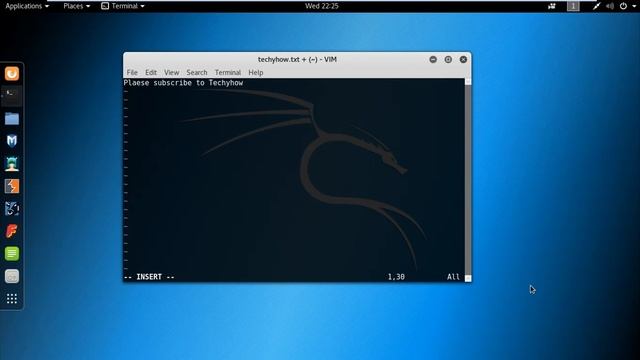Open the clock Wed 22:25 calendar
The height and width of the screenshot is (360, 640).
point(322,6)
